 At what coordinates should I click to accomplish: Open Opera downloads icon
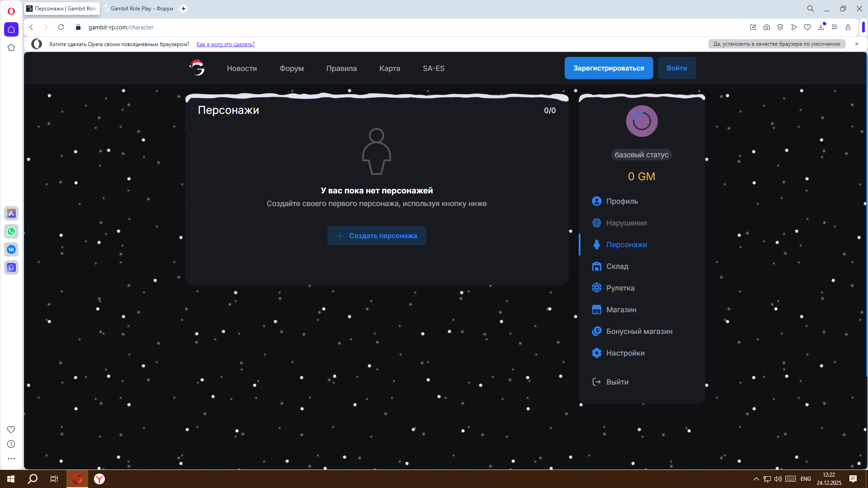tap(821, 27)
